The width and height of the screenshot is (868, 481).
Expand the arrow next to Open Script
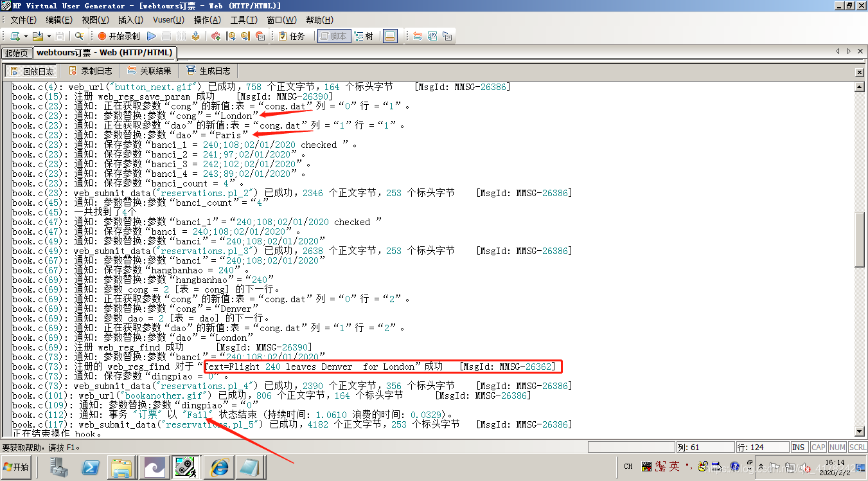[x=48, y=37]
